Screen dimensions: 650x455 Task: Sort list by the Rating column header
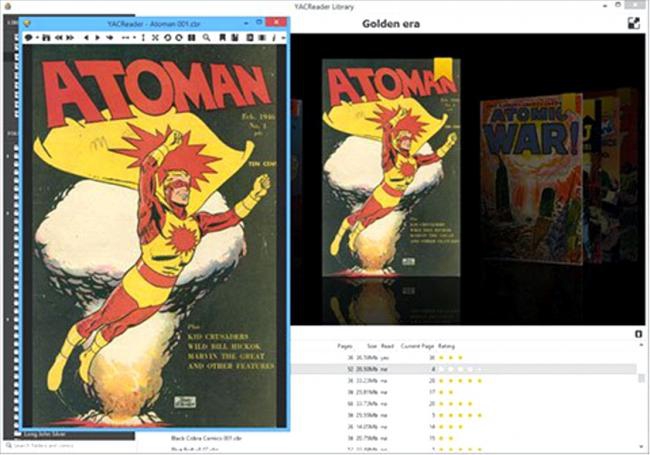click(x=446, y=346)
